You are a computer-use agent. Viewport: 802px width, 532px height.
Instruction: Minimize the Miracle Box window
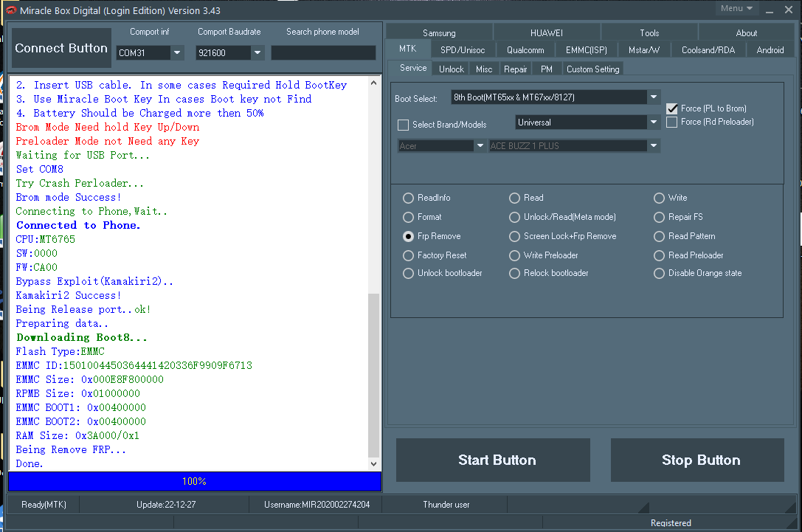point(770,10)
